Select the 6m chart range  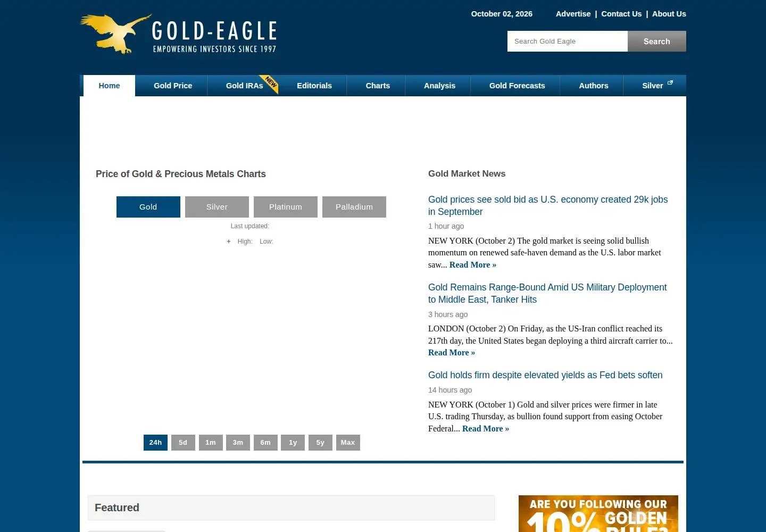tap(265, 443)
